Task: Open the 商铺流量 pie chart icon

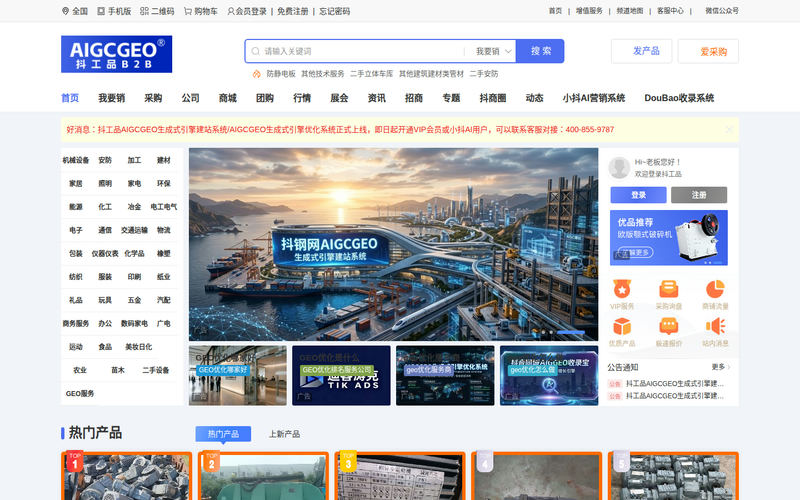Action: pyautogui.click(x=715, y=289)
